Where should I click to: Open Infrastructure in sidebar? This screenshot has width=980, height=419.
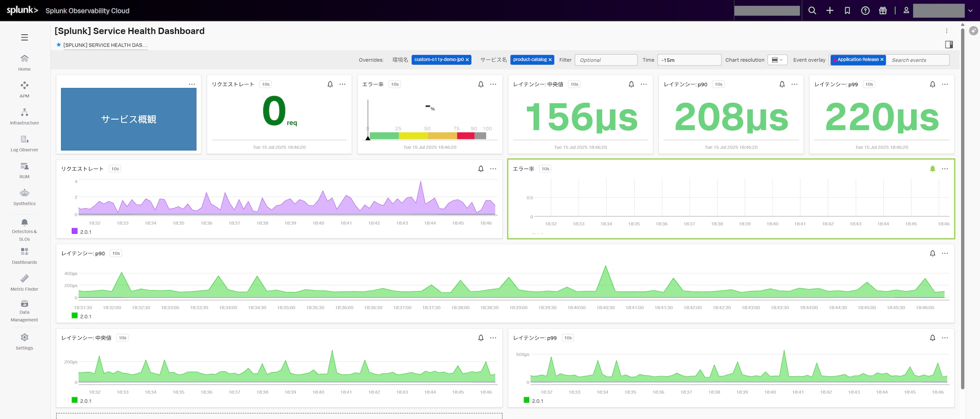24,116
